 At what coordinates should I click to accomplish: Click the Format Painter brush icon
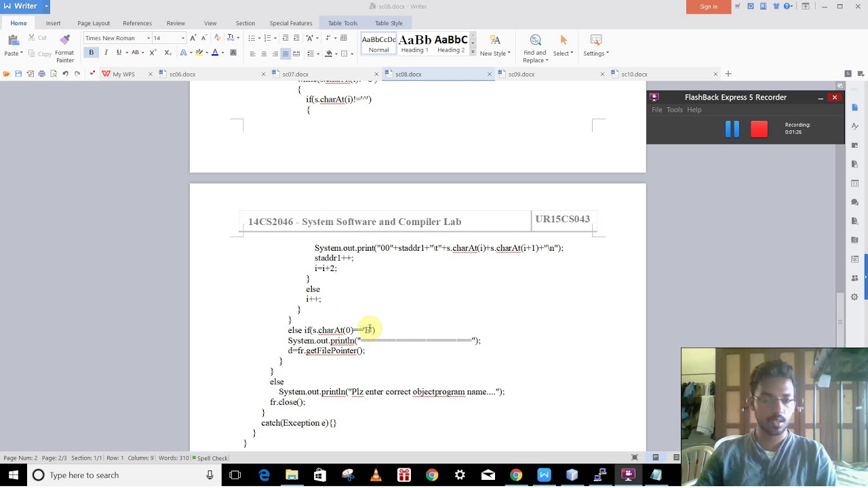tap(64, 40)
